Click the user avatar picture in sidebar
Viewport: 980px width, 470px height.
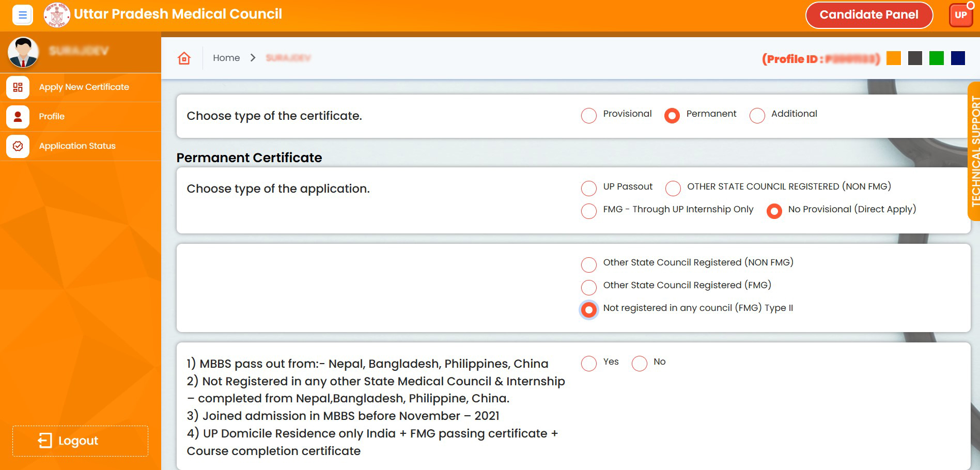point(23,52)
